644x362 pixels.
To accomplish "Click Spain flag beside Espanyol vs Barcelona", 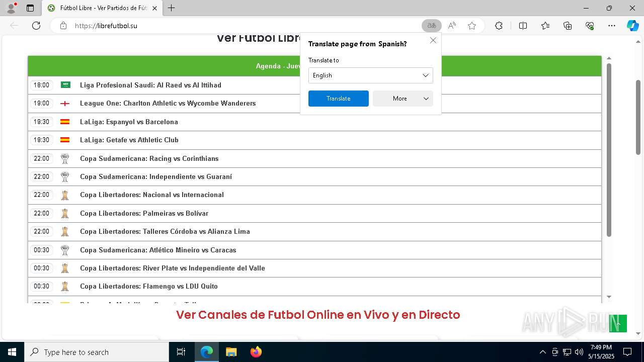I will 65,122.
